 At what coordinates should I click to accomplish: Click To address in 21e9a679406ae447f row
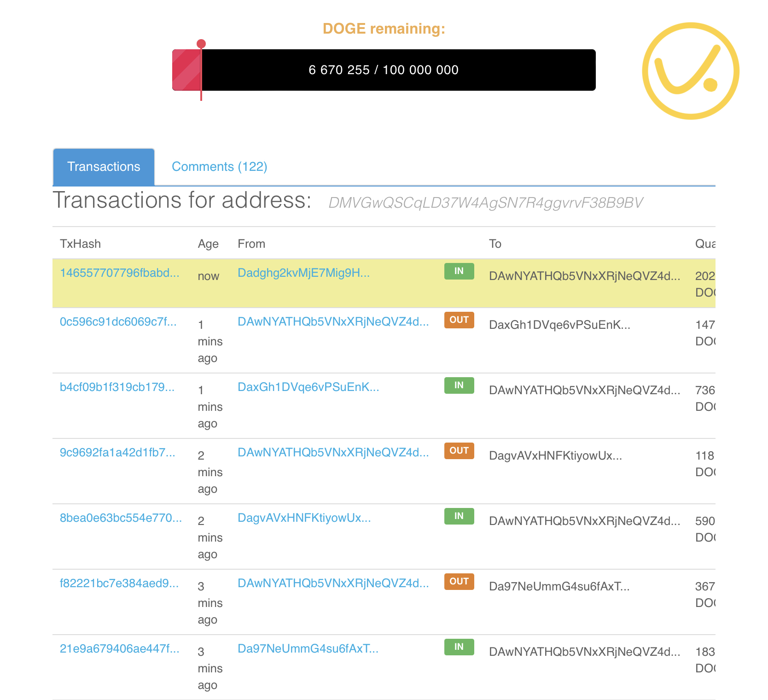(584, 652)
